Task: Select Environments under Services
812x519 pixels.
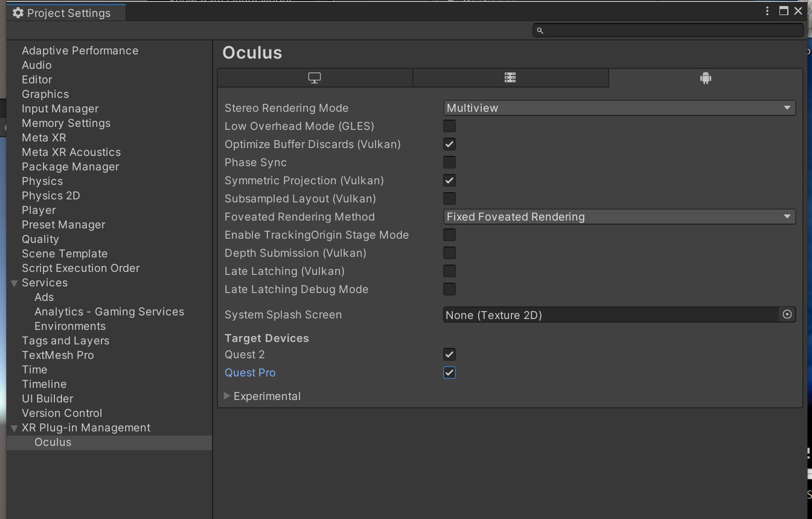Action: 70,326
